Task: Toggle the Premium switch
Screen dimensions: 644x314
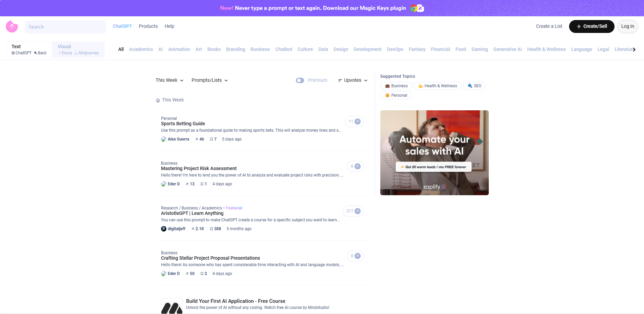Action: tap(300, 80)
